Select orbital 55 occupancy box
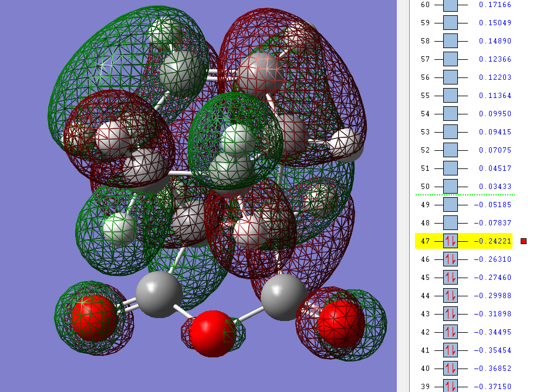 450,96
